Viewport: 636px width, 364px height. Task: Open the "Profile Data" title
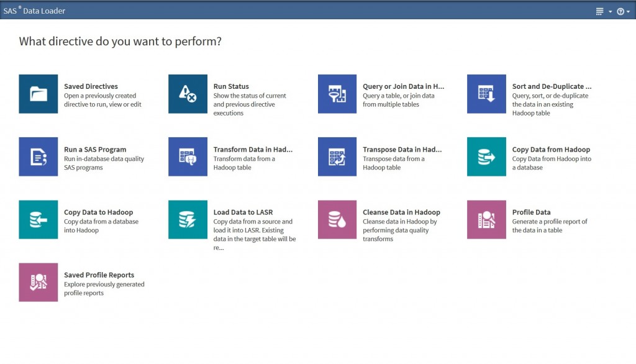532,212
